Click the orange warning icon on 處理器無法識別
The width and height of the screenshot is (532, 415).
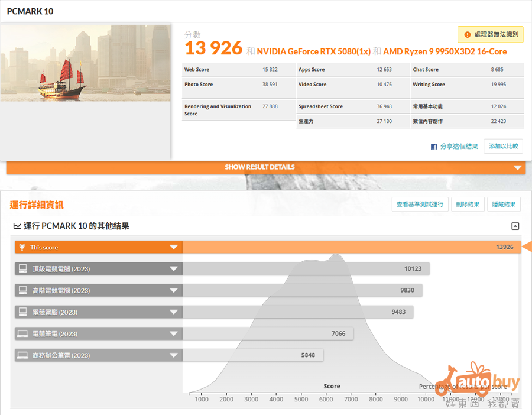pyautogui.click(x=467, y=35)
